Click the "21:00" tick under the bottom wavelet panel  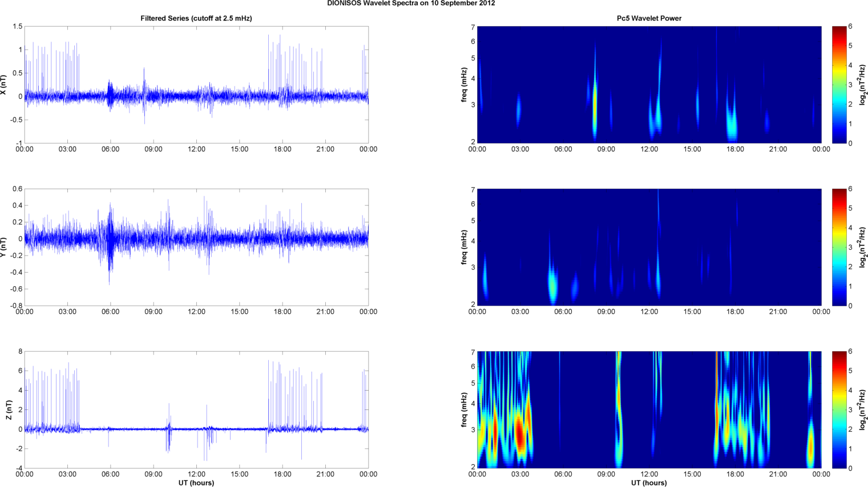(x=778, y=474)
